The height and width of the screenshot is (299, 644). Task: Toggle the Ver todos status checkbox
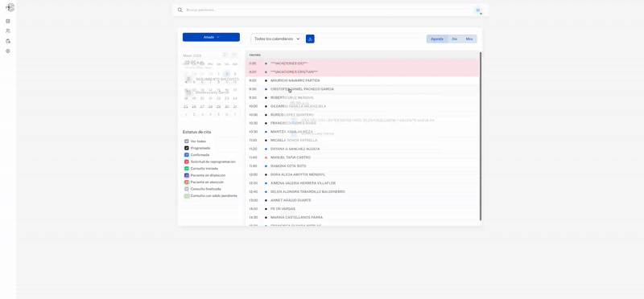click(x=187, y=141)
